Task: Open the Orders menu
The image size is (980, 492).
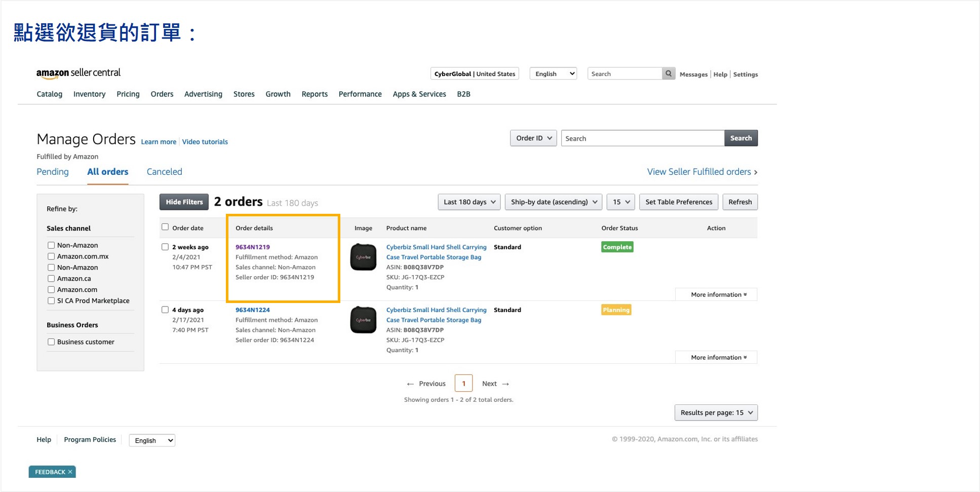Action: [162, 94]
